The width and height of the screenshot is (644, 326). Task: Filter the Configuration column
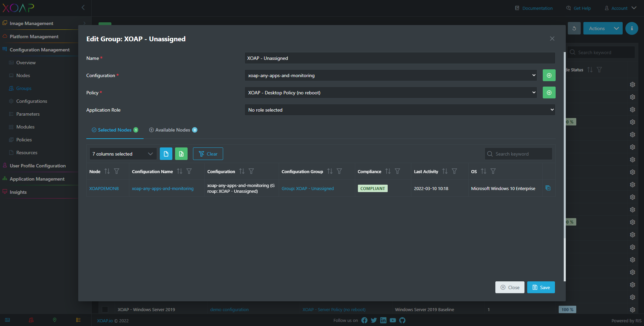251,171
